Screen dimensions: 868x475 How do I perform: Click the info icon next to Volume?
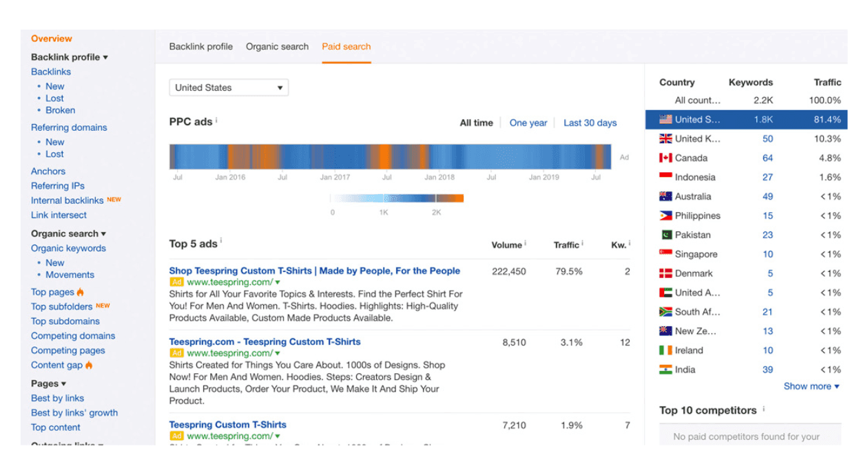[x=525, y=243]
